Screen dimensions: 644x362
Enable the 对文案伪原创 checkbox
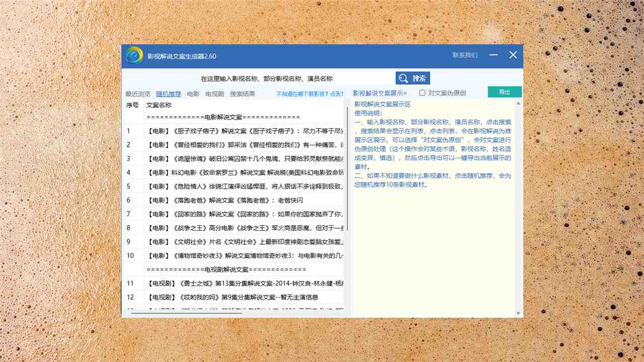pos(423,93)
